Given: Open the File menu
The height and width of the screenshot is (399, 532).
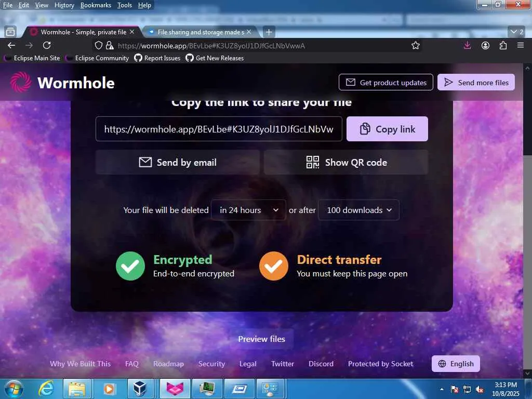Looking at the screenshot, I should [x=7, y=5].
